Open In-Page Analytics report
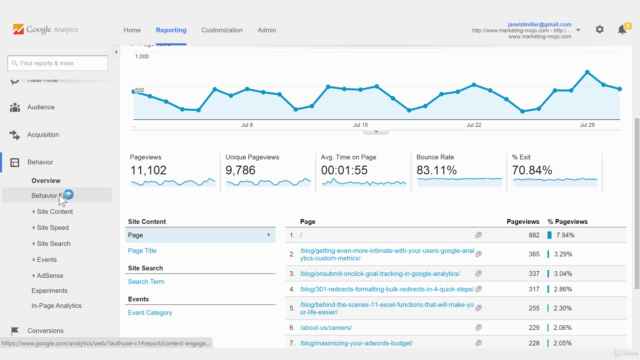The width and height of the screenshot is (640, 360). click(x=56, y=306)
